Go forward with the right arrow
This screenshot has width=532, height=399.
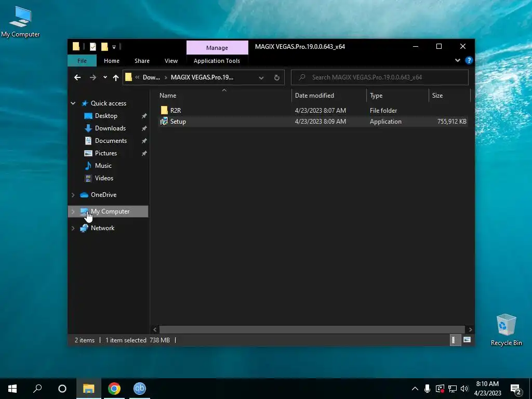(x=92, y=77)
